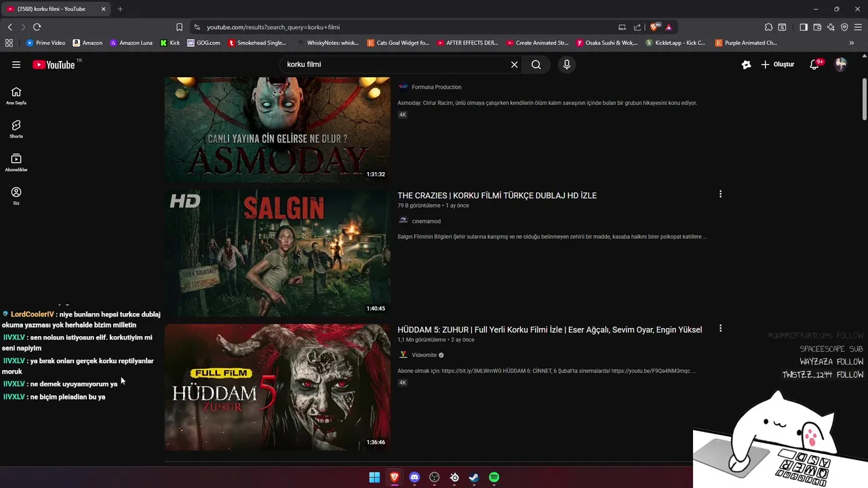The height and width of the screenshot is (488, 868).
Task: Bookmark this page in address bar
Action: [x=179, y=27]
